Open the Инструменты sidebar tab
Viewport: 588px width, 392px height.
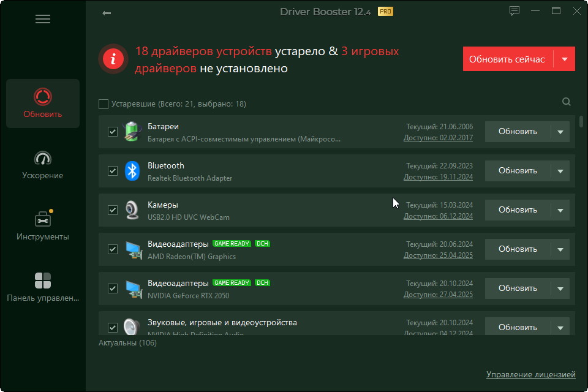[43, 225]
